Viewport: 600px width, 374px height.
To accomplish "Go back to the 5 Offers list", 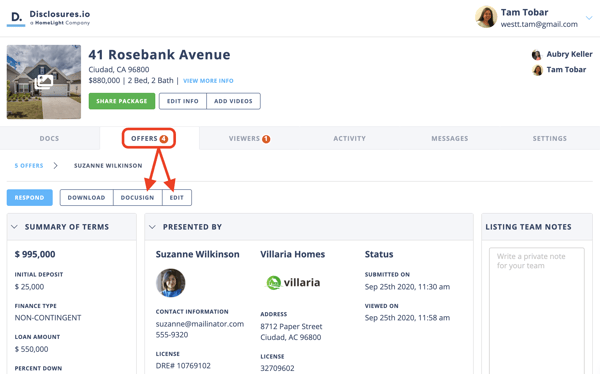I will tap(29, 166).
